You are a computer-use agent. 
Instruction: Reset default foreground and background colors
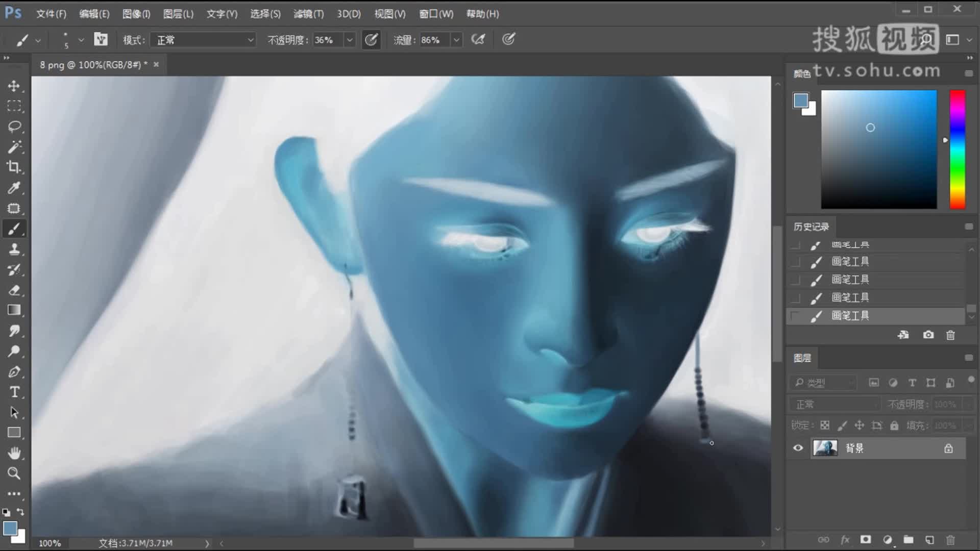tap(6, 512)
